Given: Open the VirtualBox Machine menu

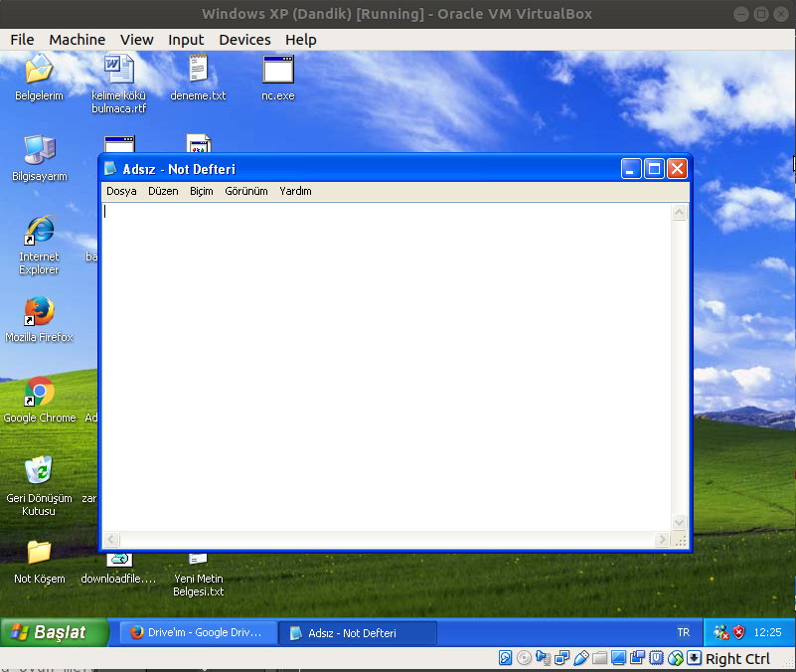Looking at the screenshot, I should pyautogui.click(x=78, y=40).
